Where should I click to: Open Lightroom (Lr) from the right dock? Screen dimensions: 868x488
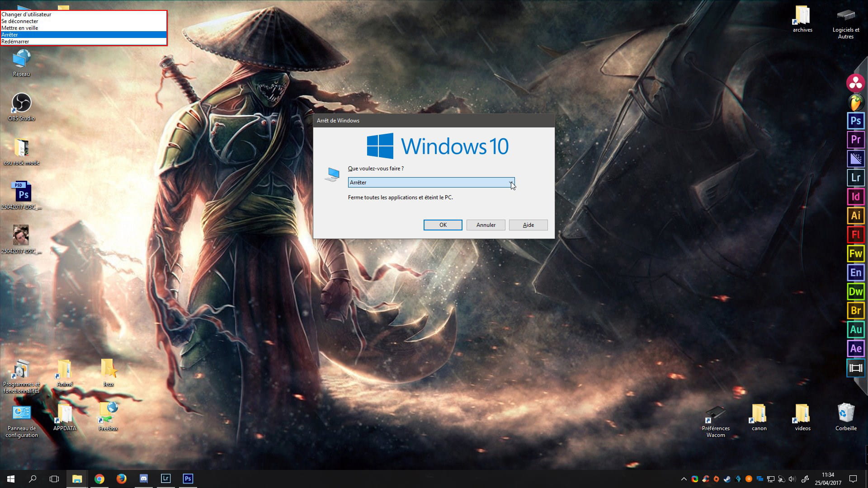click(855, 178)
